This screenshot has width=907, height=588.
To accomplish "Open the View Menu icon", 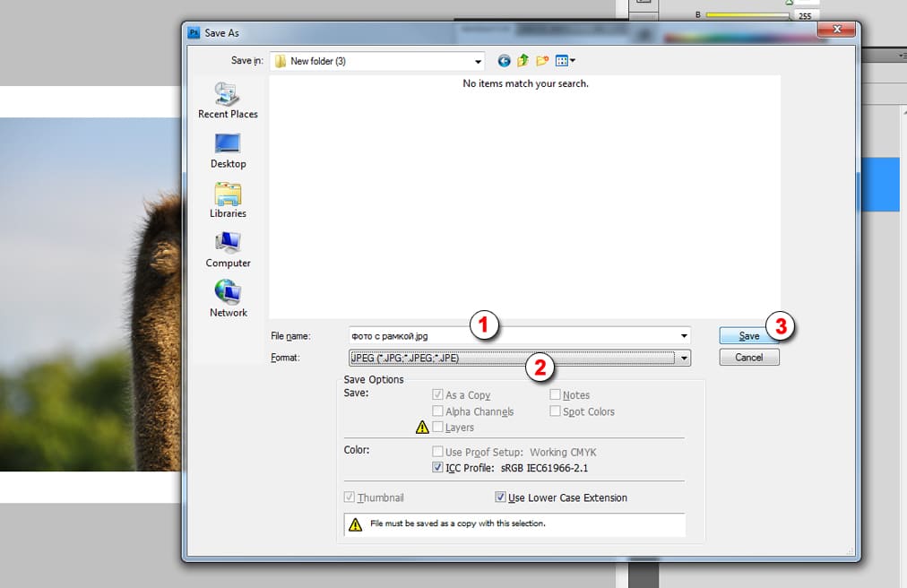I will click(566, 61).
